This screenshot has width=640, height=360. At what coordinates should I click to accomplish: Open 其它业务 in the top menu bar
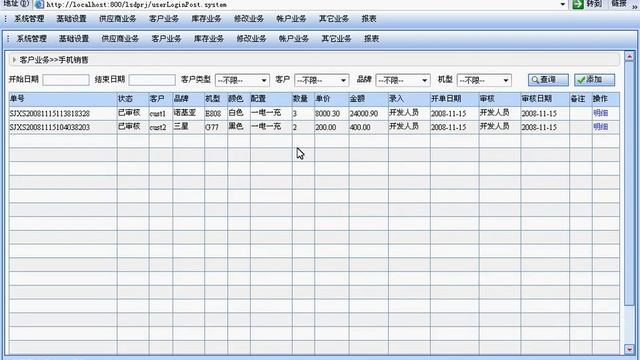click(333, 19)
